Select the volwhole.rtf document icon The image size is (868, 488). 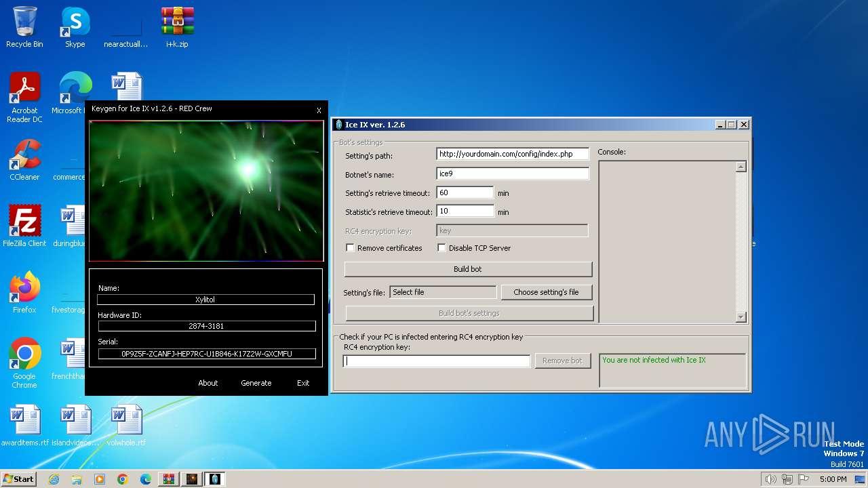(126, 426)
